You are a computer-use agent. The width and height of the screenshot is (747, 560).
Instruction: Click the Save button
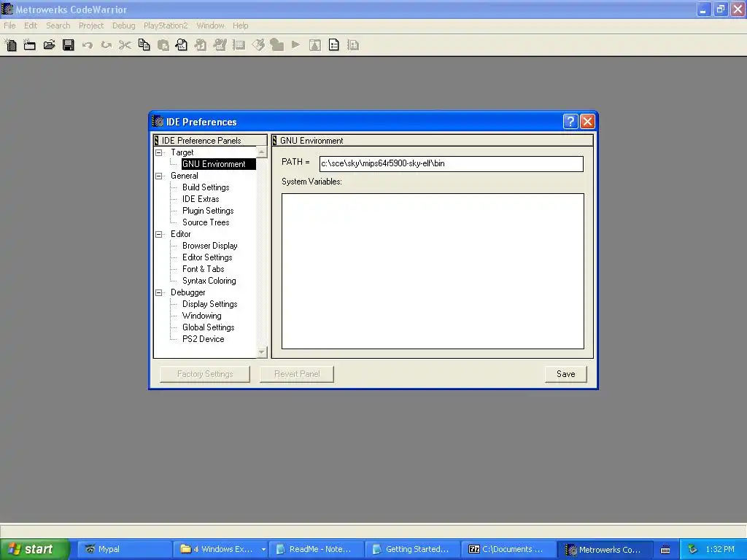[x=566, y=374]
